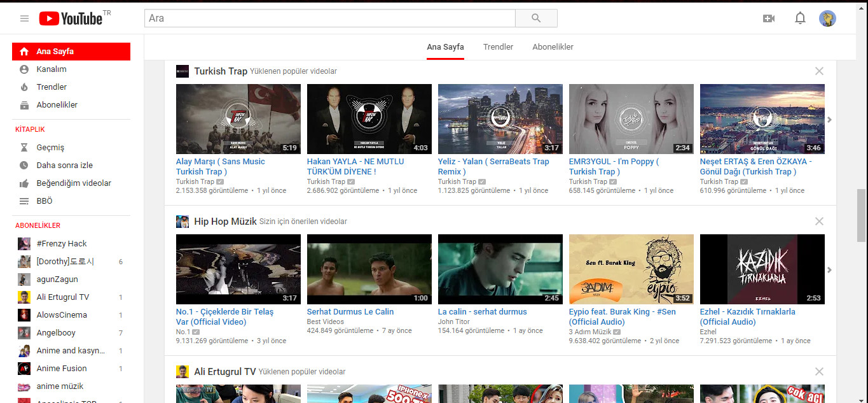Screen dimensions: 868x403
Task: Play the No.1 Çiçeklerde Bir Telaş thumbnail
Action: point(238,269)
